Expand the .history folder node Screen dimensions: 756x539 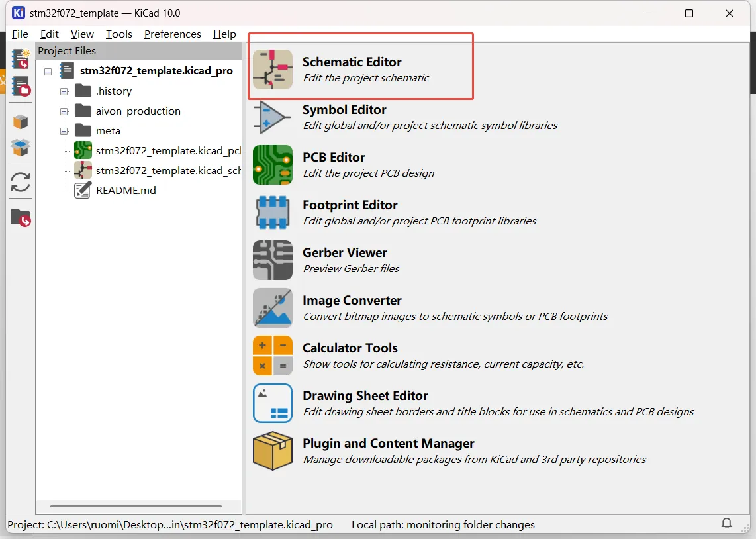64,91
